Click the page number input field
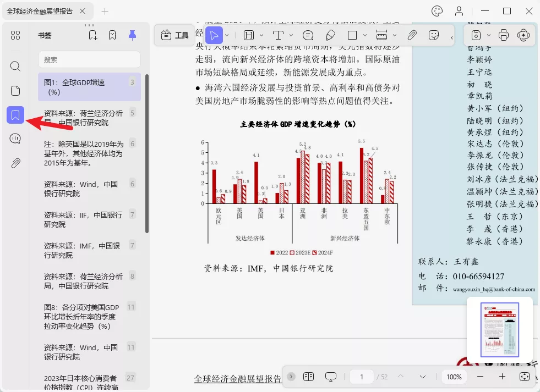This screenshot has width=540, height=392. coord(361,377)
